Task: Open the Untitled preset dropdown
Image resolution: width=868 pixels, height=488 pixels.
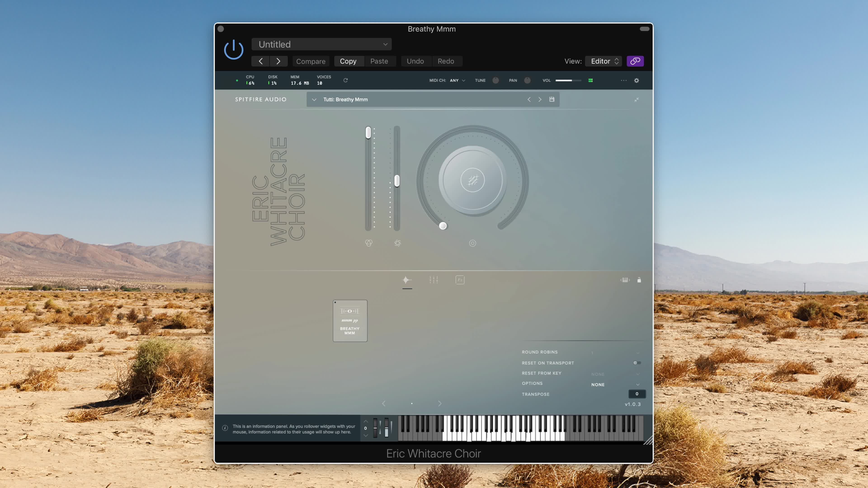Action: [321, 45]
